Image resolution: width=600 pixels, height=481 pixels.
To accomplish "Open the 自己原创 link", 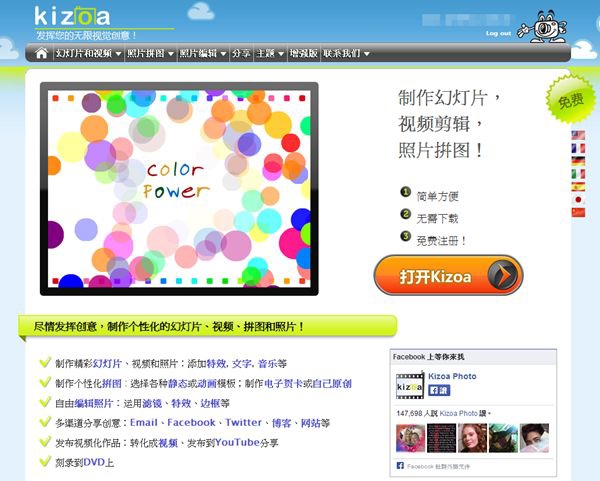I will pos(332,383).
